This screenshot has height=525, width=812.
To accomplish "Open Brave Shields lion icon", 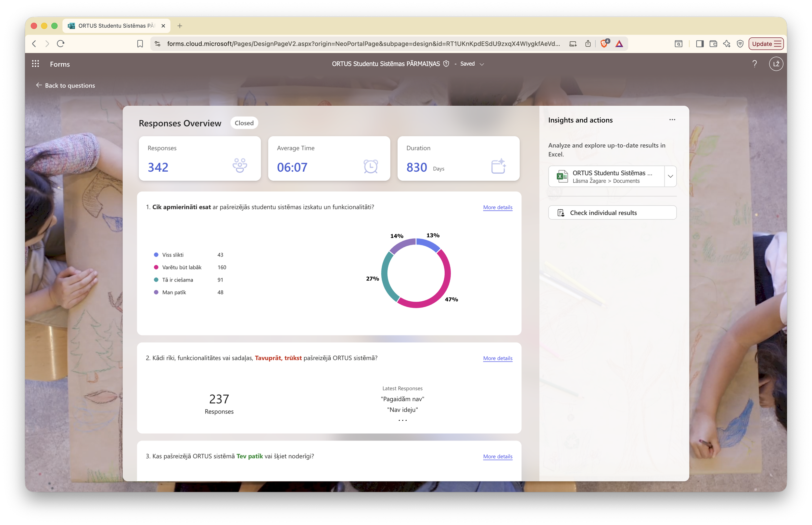I will click(604, 43).
